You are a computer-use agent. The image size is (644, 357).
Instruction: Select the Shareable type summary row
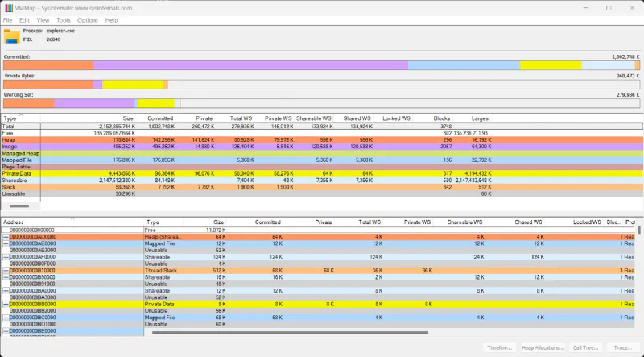click(321, 181)
